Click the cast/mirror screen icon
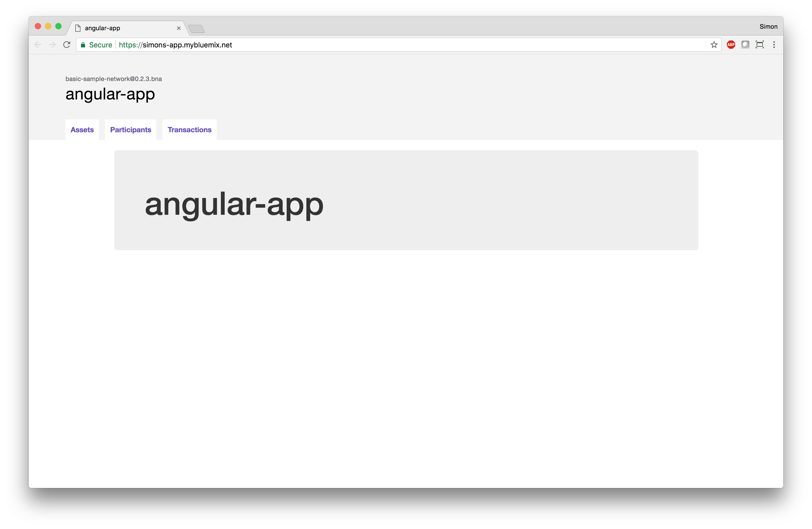The image size is (812, 529). [759, 44]
